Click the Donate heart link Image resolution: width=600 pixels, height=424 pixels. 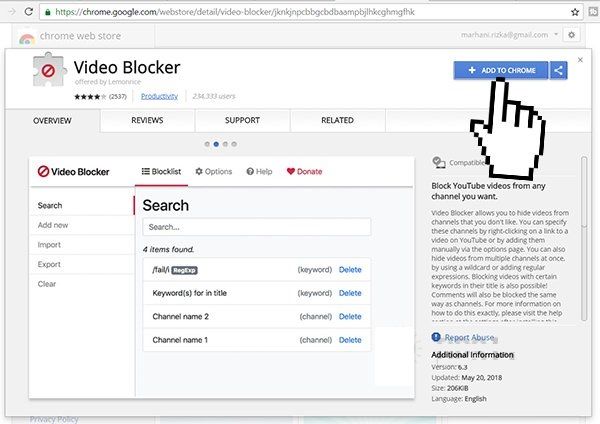coord(305,171)
